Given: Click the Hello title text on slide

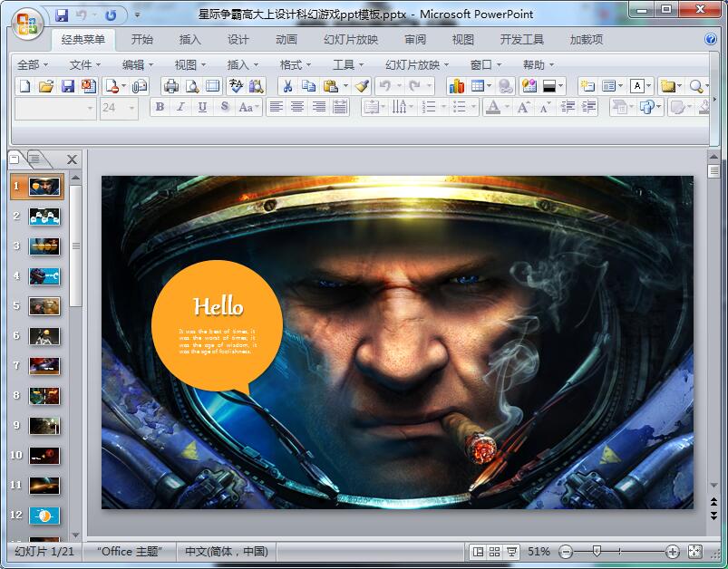Looking at the screenshot, I should [x=218, y=306].
